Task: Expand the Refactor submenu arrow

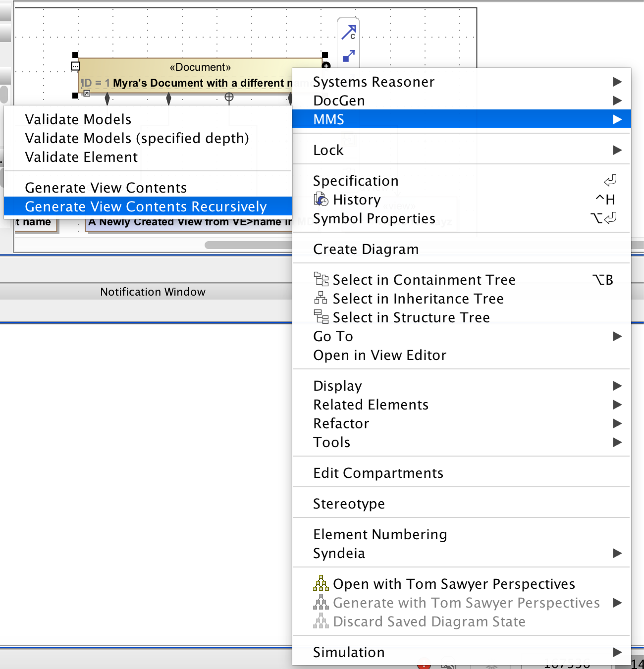Action: [617, 423]
